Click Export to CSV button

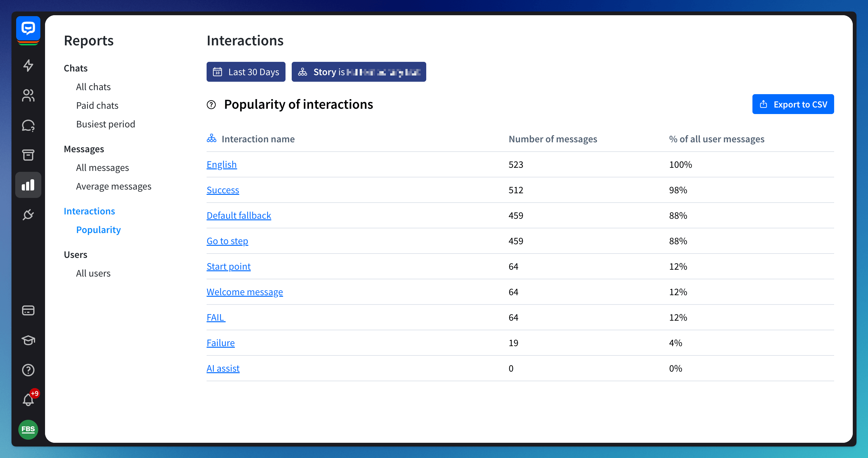(793, 104)
